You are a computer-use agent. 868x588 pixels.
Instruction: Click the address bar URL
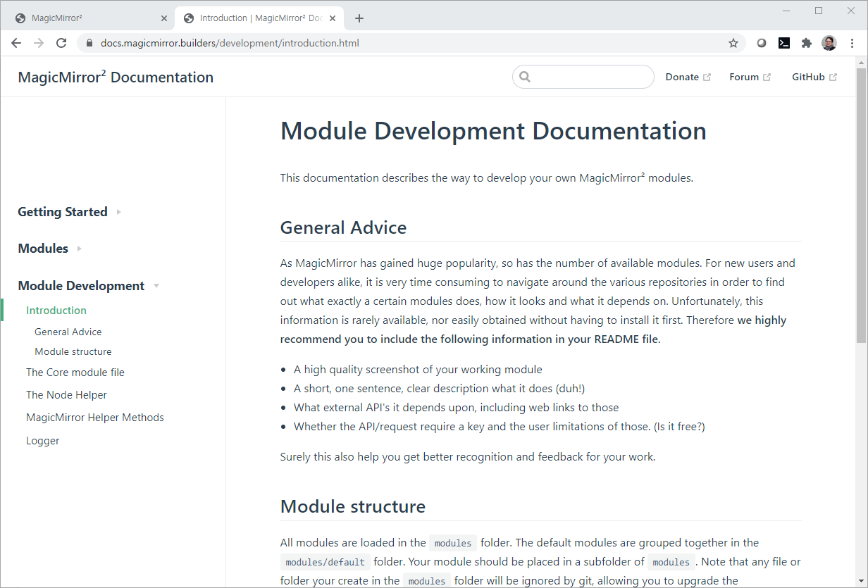coord(230,43)
